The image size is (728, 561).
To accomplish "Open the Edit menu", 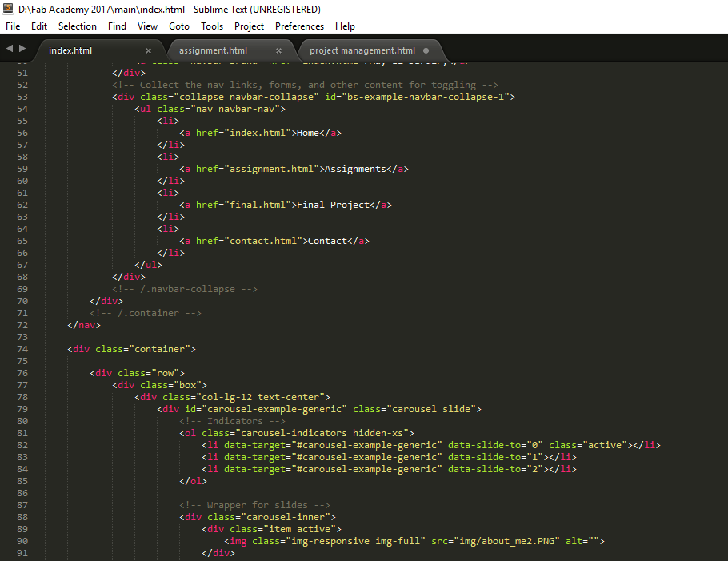I will point(39,26).
